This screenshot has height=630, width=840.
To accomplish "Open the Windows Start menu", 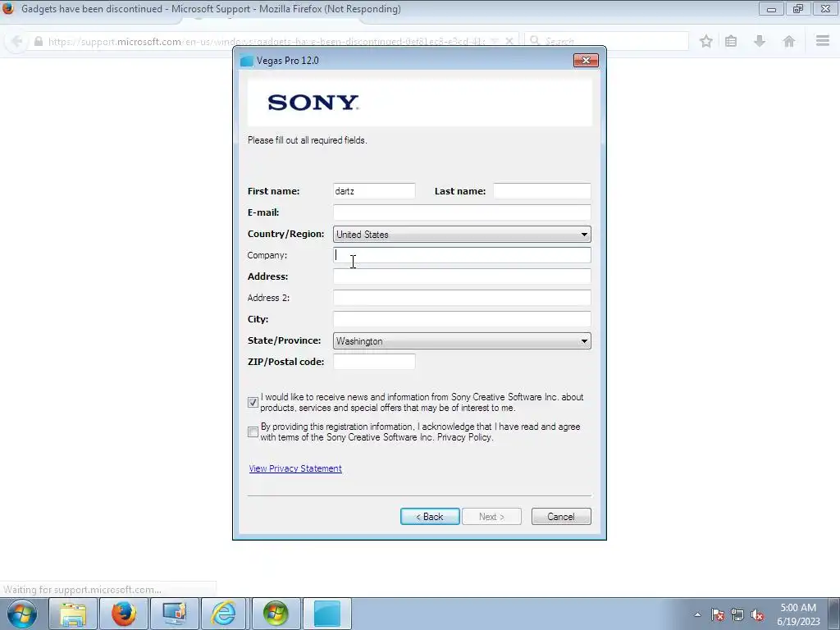I will click(22, 614).
